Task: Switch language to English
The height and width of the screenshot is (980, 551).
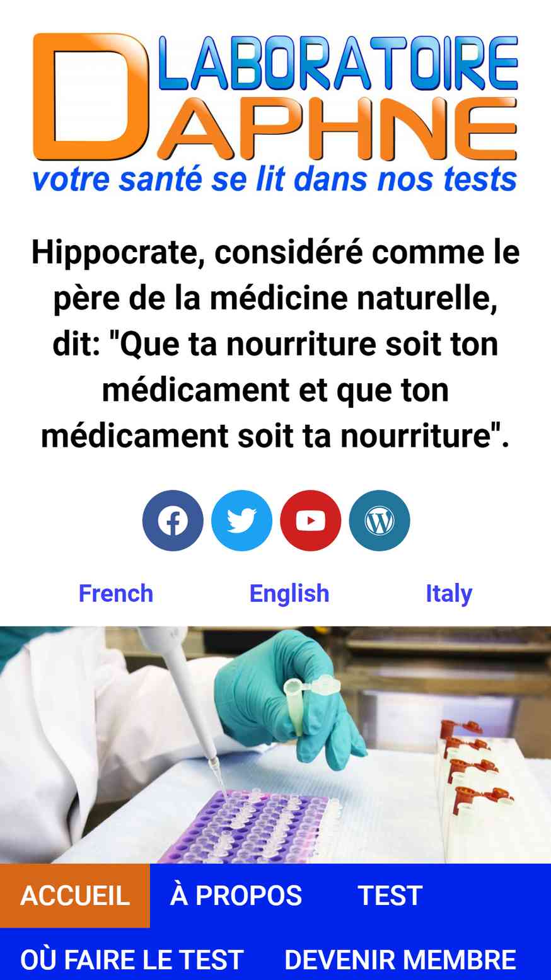Action: [x=289, y=593]
